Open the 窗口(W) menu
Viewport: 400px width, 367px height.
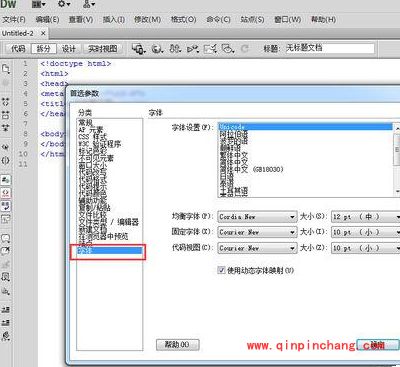click(287, 20)
